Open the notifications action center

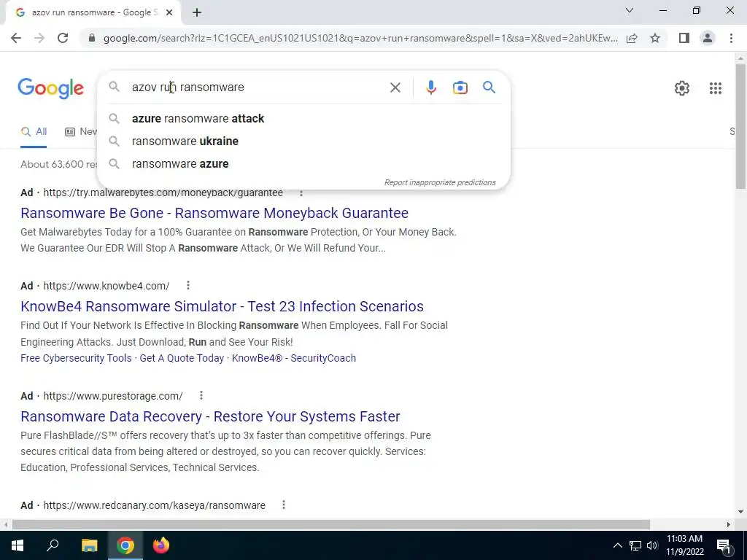coord(724,545)
